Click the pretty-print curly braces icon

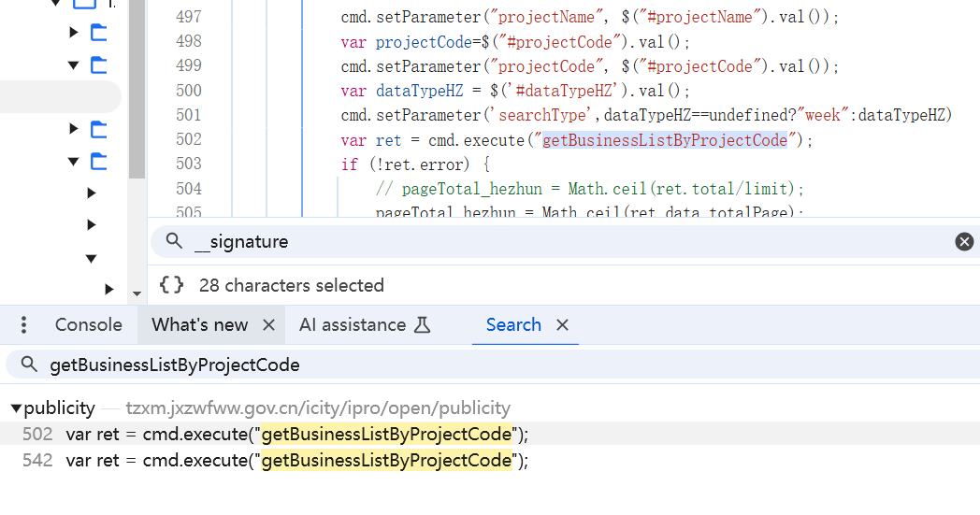coord(171,285)
